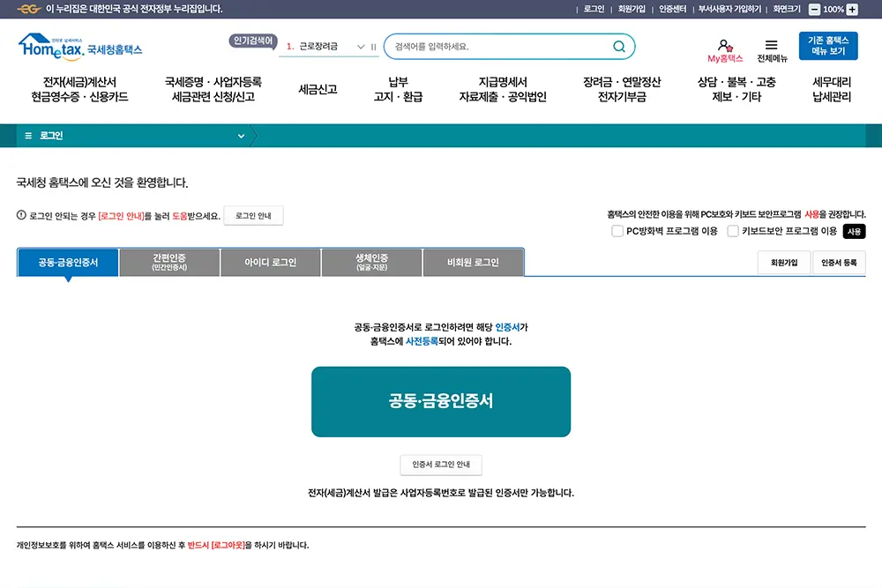Increase screen size with the plus control
The image size is (882, 588).
point(852,10)
